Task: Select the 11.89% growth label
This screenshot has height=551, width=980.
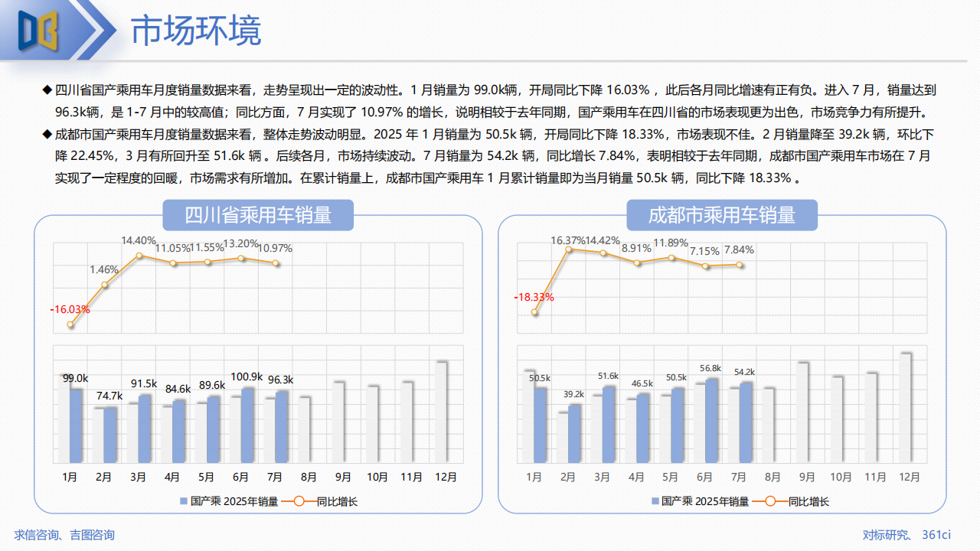Action: tap(671, 243)
